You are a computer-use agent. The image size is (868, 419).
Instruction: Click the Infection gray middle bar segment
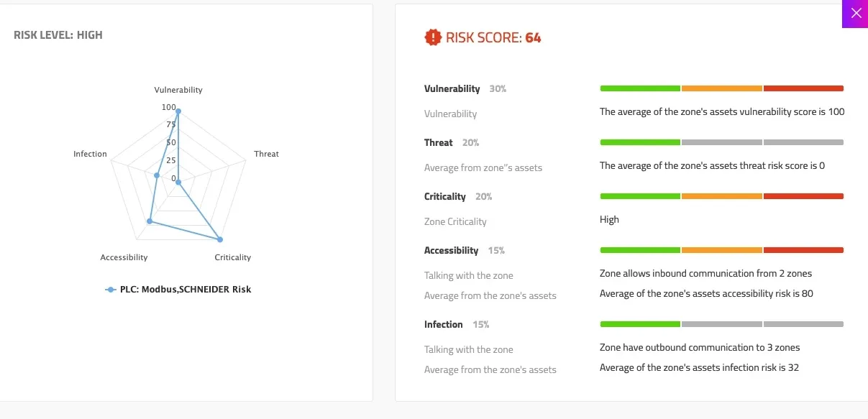tap(722, 324)
